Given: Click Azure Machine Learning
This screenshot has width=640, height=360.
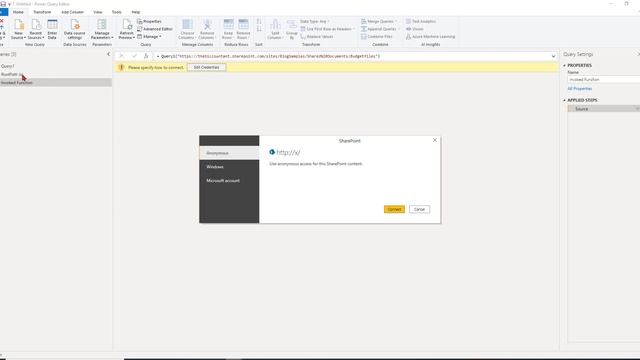Looking at the screenshot, I should 430,37.
